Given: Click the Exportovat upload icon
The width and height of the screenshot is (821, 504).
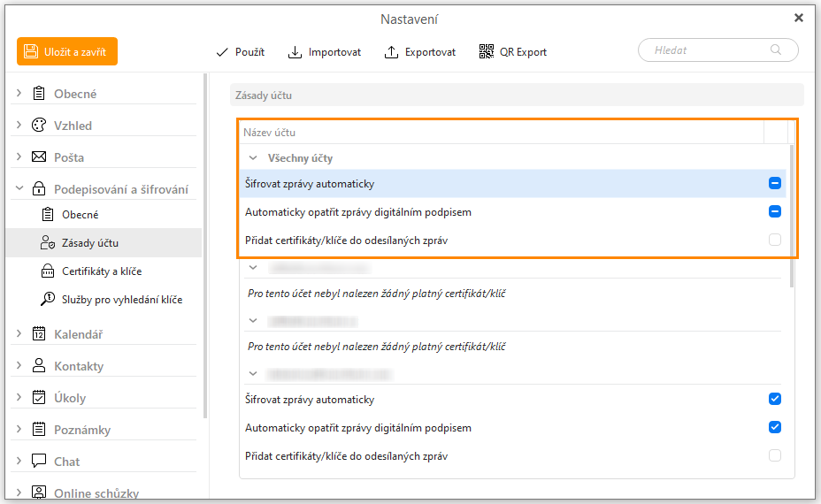Looking at the screenshot, I should [x=391, y=52].
